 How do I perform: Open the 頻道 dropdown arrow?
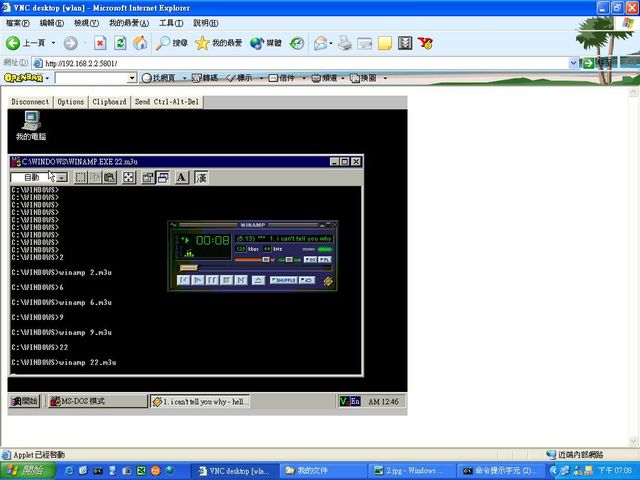pyautogui.click(x=343, y=78)
